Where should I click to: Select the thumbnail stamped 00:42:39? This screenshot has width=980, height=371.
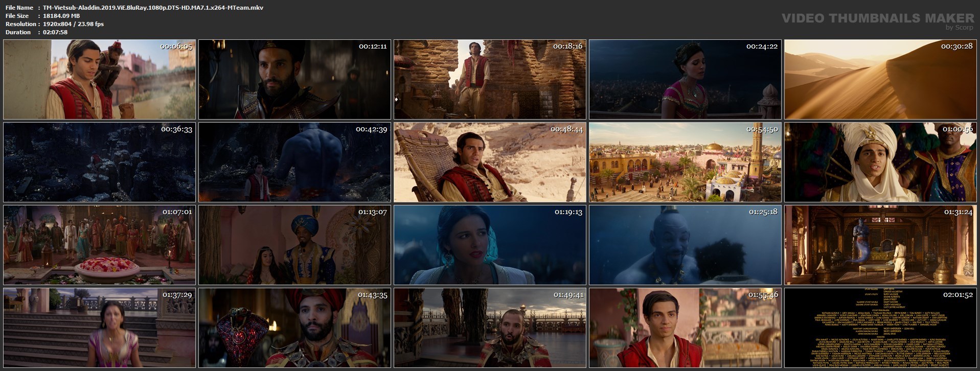pos(294,163)
